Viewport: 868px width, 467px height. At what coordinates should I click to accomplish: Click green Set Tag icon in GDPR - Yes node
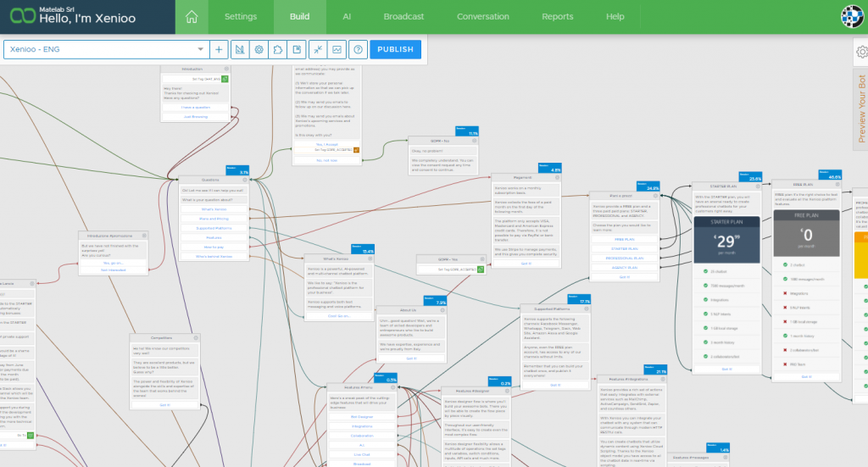click(481, 270)
